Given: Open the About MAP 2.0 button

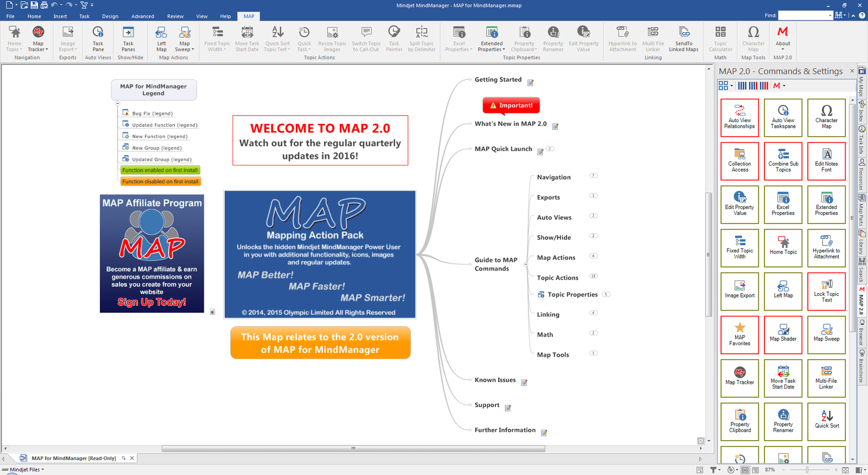Looking at the screenshot, I should point(782,38).
